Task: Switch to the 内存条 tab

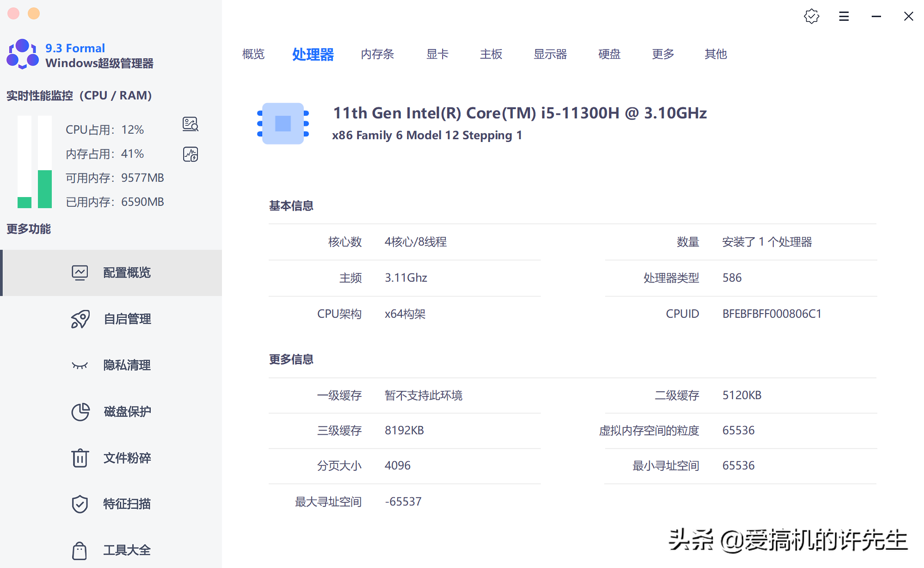Action: (x=377, y=54)
